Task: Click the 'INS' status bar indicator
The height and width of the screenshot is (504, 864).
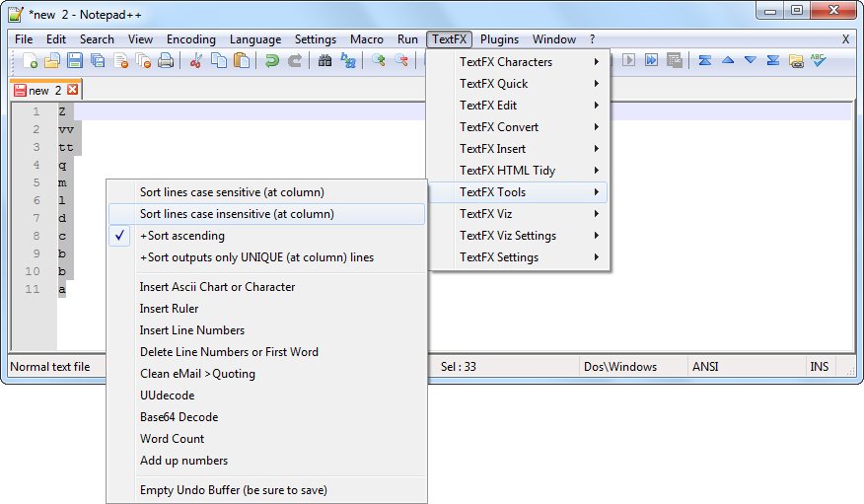Action: 820,367
